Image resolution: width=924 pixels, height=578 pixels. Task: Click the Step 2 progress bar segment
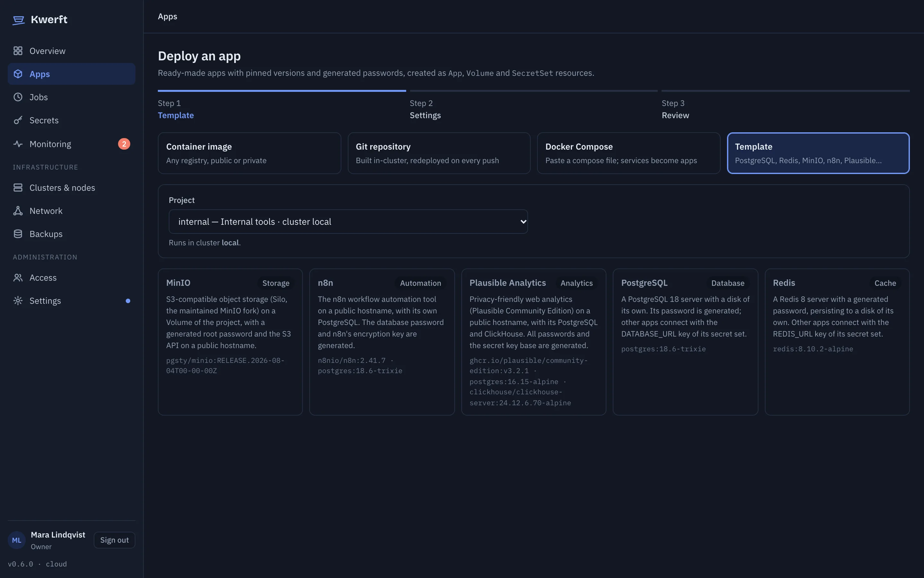[534, 91]
